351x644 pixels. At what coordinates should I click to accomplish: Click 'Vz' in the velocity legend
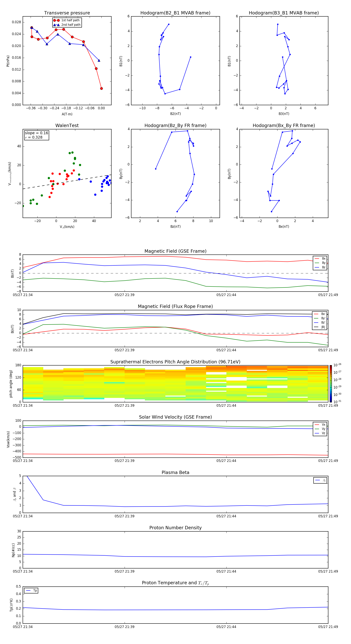point(324,433)
